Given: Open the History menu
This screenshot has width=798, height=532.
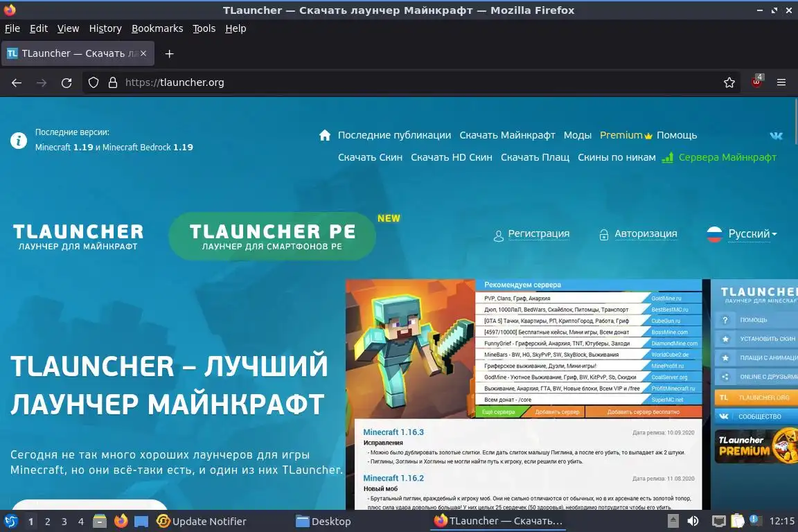Looking at the screenshot, I should point(105,28).
